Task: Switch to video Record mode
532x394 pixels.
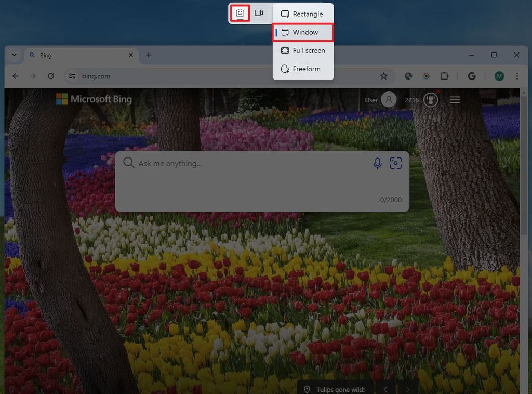Action: pyautogui.click(x=259, y=13)
